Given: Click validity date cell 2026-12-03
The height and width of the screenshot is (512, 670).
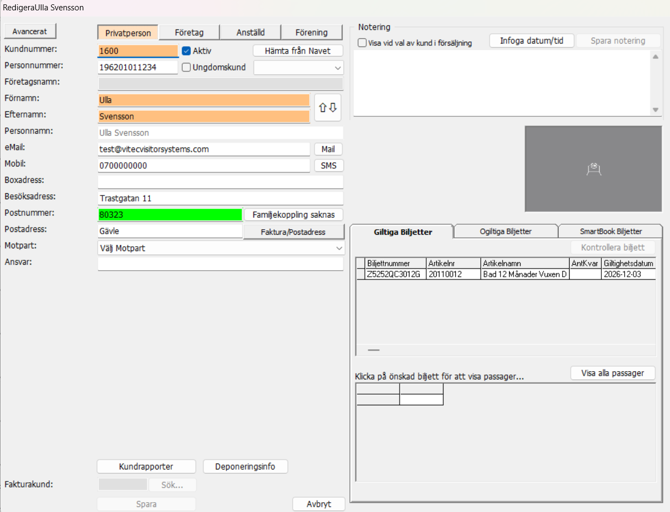Looking at the screenshot, I should coord(628,274).
